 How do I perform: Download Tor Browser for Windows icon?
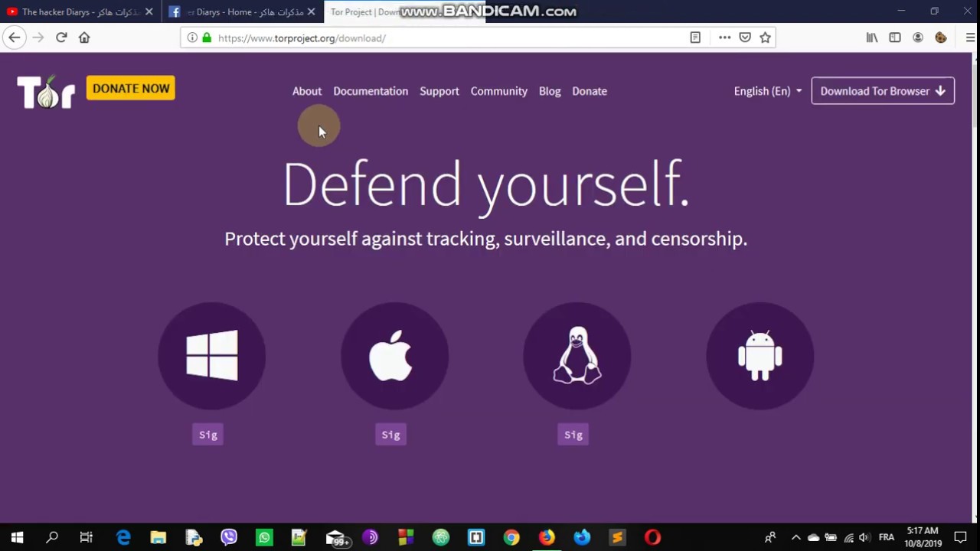212,356
